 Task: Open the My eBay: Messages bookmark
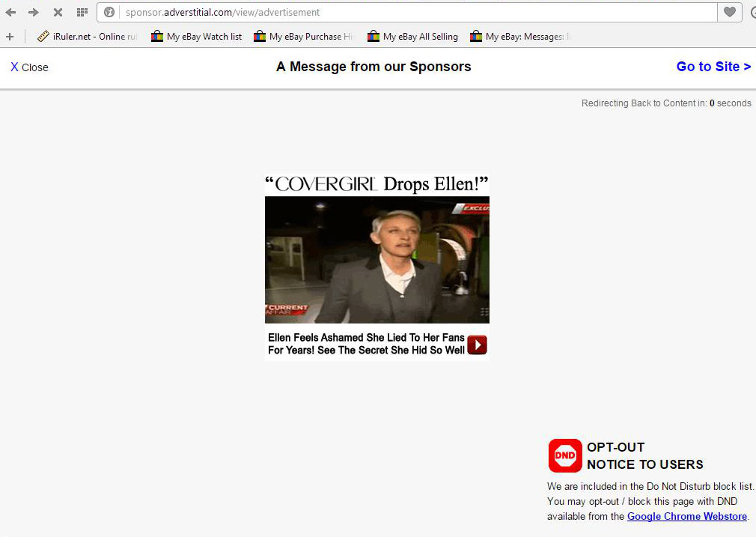[x=519, y=37]
